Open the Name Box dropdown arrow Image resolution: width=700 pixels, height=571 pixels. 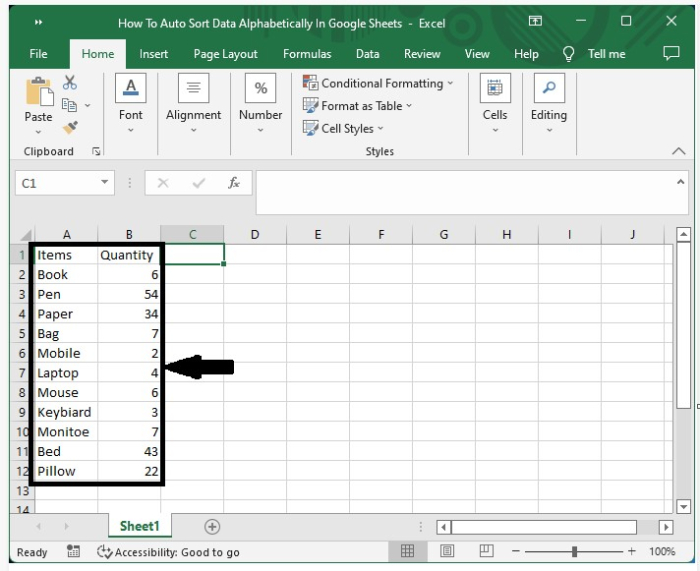106,183
